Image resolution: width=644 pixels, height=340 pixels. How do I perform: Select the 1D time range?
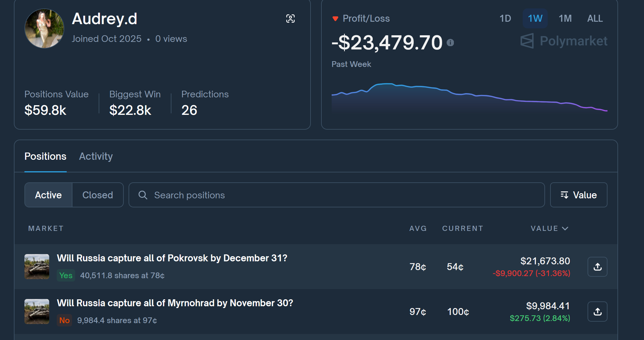pos(505,18)
